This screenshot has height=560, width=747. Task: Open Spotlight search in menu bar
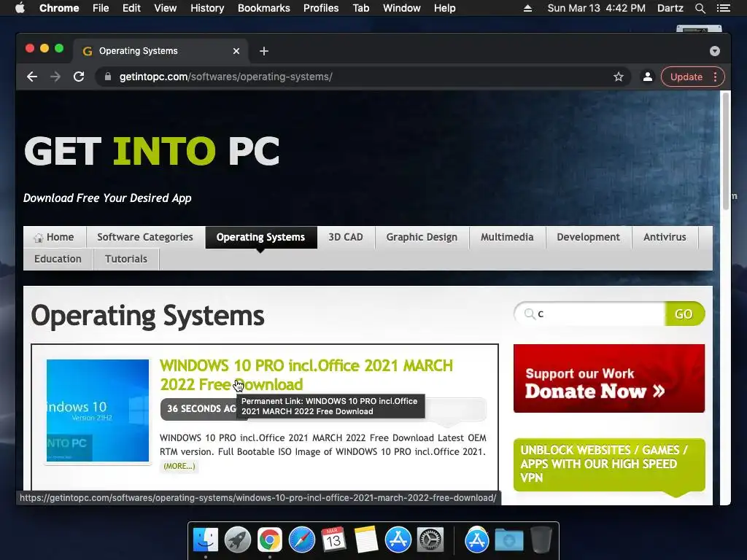click(x=700, y=8)
